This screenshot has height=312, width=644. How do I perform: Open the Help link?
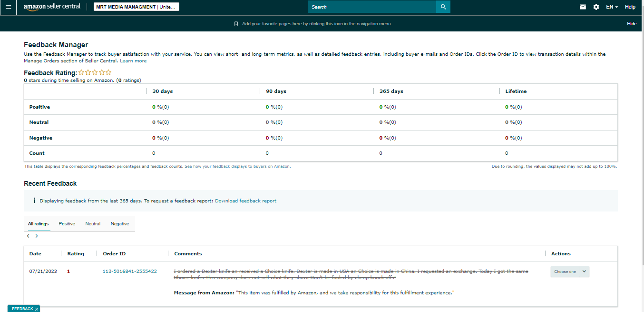click(630, 7)
